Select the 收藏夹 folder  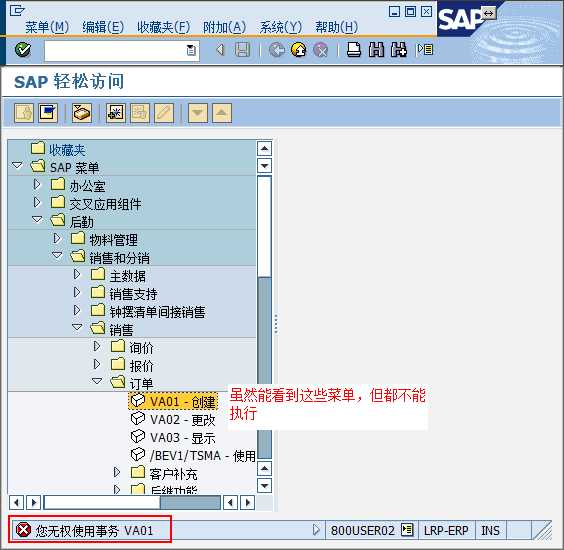pos(67,150)
